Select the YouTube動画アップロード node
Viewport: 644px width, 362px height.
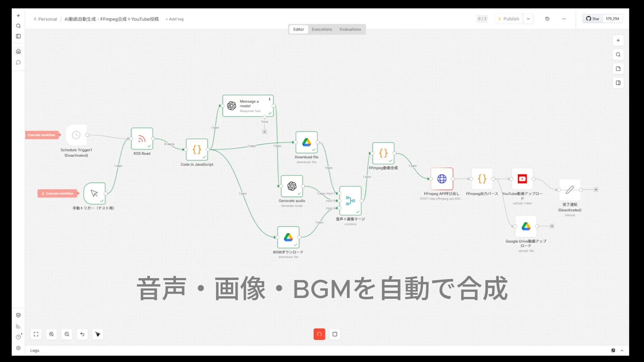coord(522,179)
